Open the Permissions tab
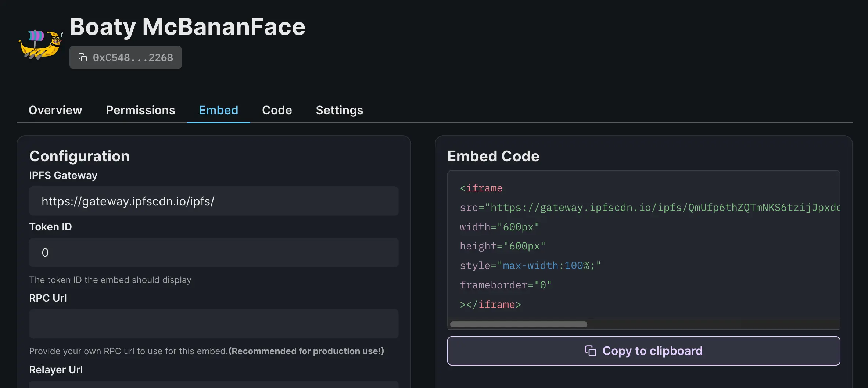Image resolution: width=868 pixels, height=388 pixels. (140, 110)
